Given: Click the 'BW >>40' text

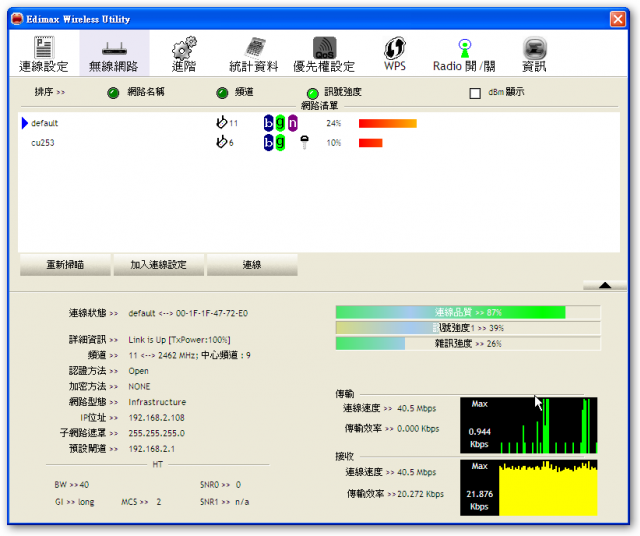Looking at the screenshot, I should [x=71, y=485].
